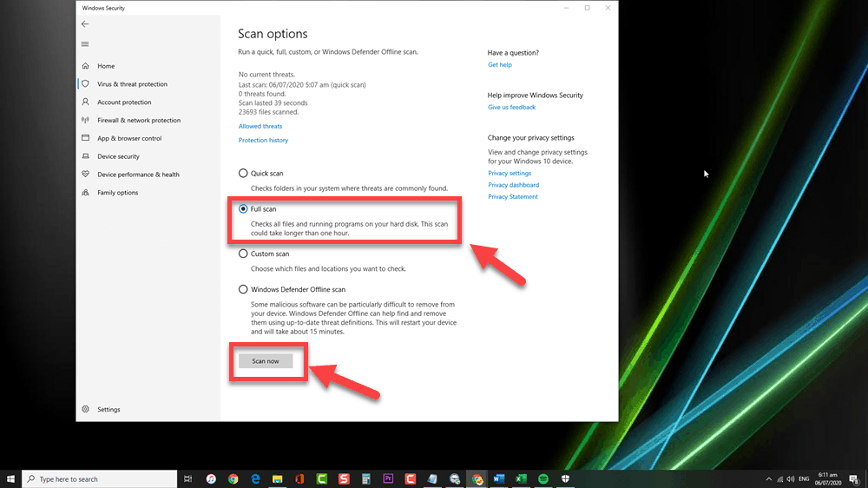Screen dimensions: 868x488
Task: Select Windows Defender Offline scan option
Action: pyautogui.click(x=243, y=289)
